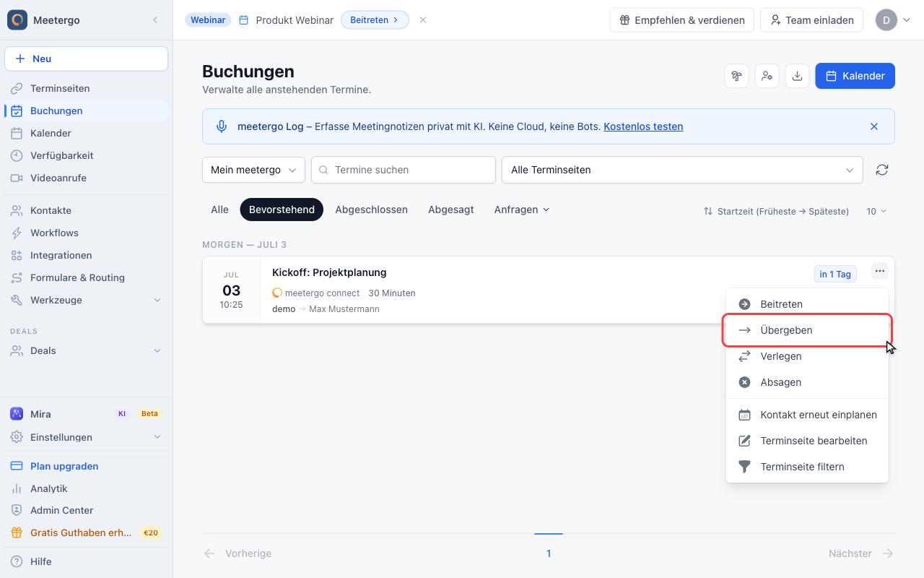Screen dimensions: 924x578
Task: Click the microphone icon in the banner
Action: click(222, 126)
